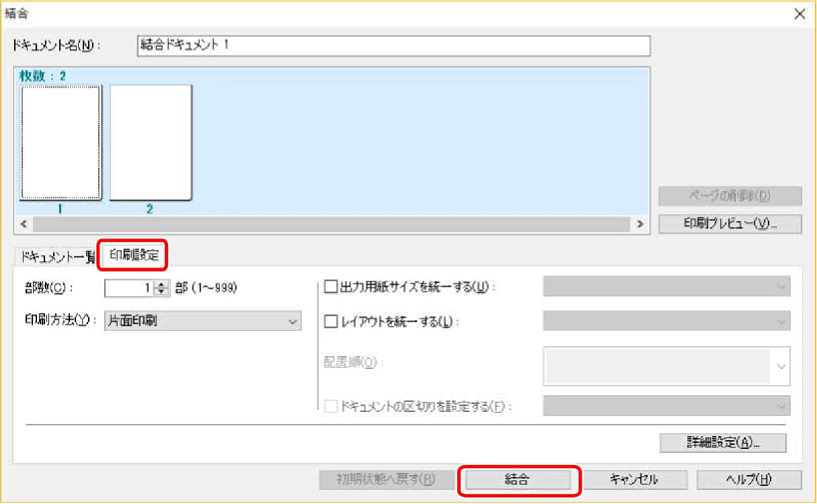Switch to the 印刷設定 tab

pos(134,255)
